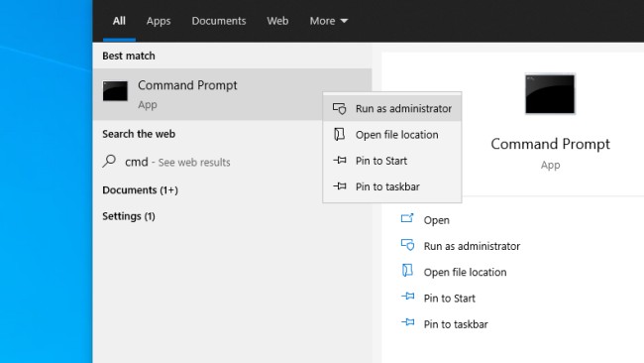This screenshot has width=644, height=363.
Task: Click the blue shield icon in the preview pane
Action: pyautogui.click(x=408, y=245)
